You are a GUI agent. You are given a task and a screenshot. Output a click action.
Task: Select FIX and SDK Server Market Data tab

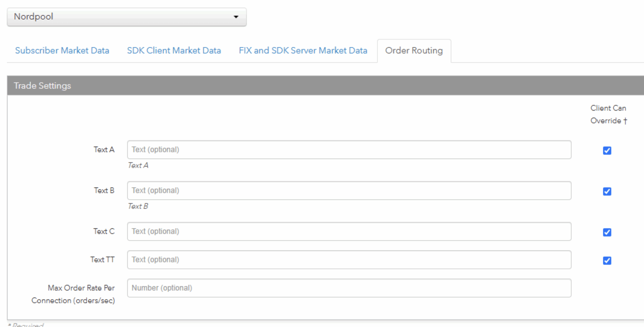tap(303, 51)
